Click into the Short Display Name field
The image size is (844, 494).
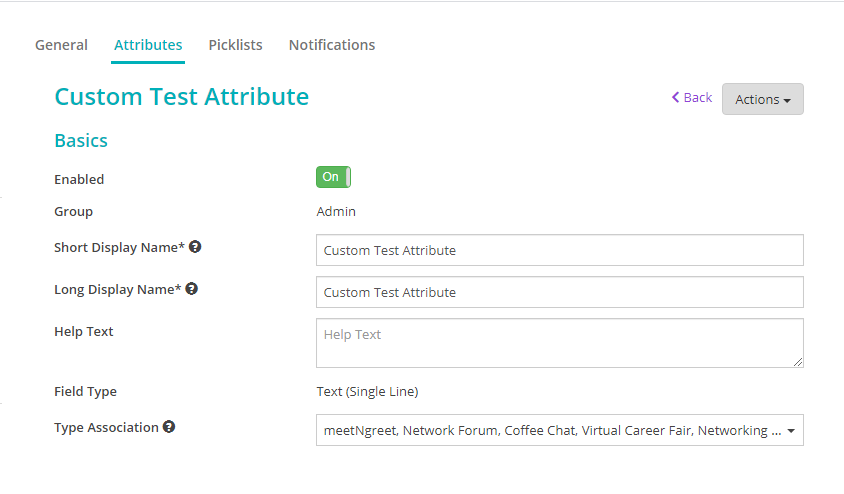click(560, 250)
